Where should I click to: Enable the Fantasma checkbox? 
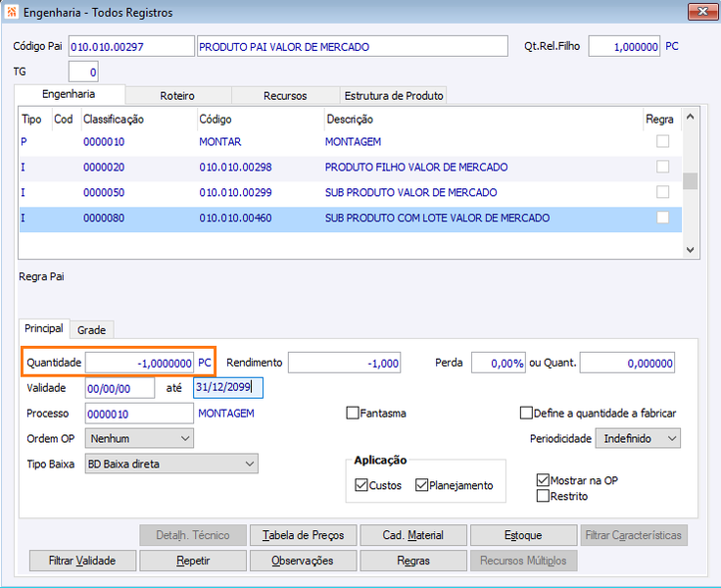[x=353, y=414]
